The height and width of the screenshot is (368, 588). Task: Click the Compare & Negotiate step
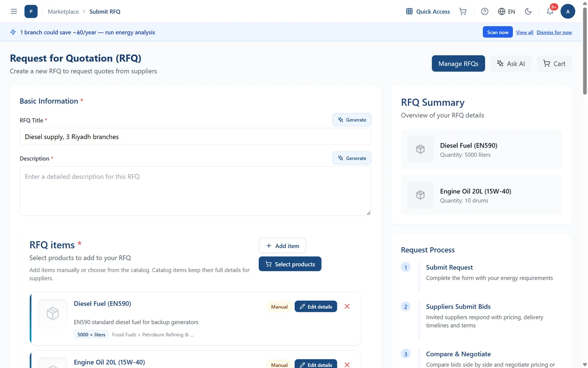458,354
